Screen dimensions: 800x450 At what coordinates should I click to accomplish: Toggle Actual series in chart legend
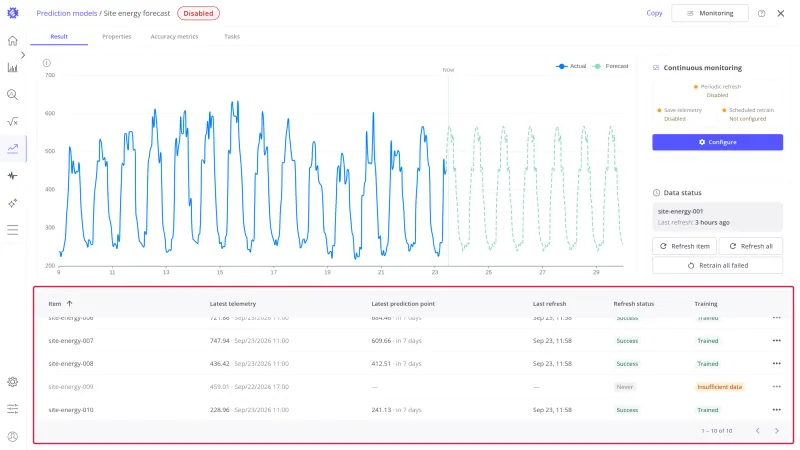coord(571,66)
